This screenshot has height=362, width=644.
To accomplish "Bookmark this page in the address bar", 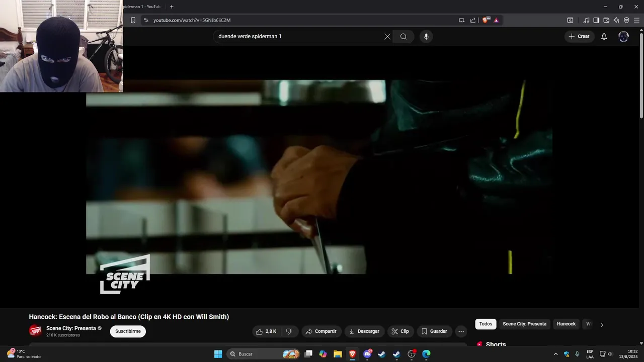I will pos(133,20).
